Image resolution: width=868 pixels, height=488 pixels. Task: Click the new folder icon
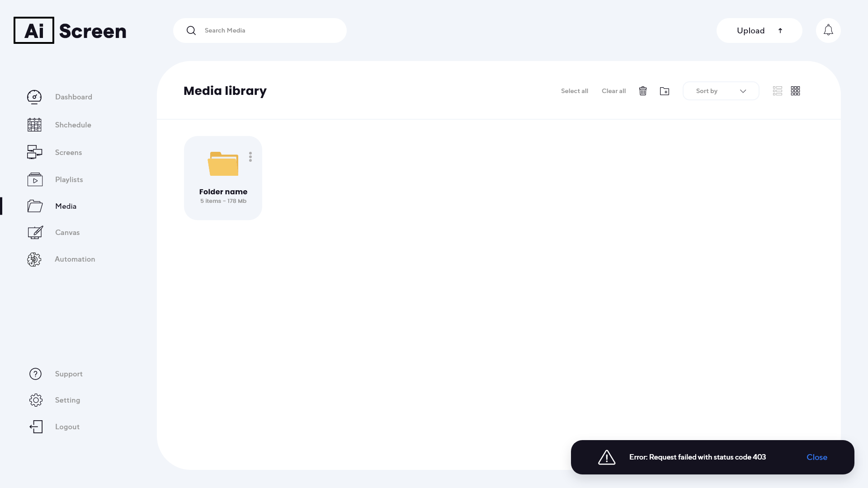(x=665, y=91)
